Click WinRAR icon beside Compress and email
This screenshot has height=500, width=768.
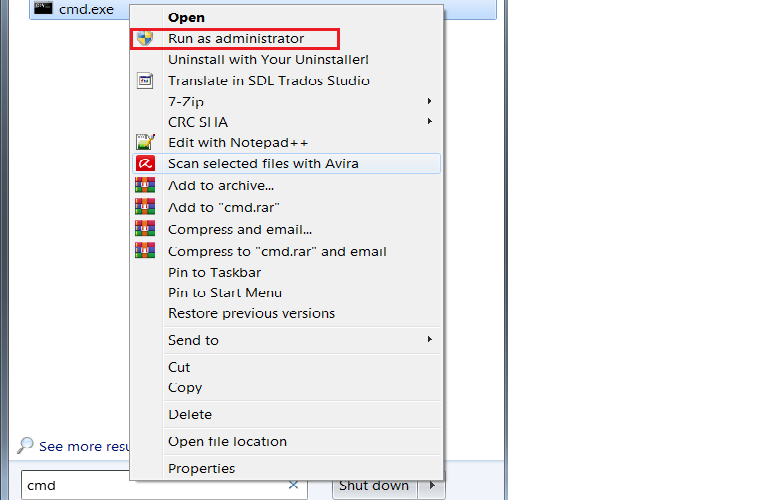click(145, 229)
